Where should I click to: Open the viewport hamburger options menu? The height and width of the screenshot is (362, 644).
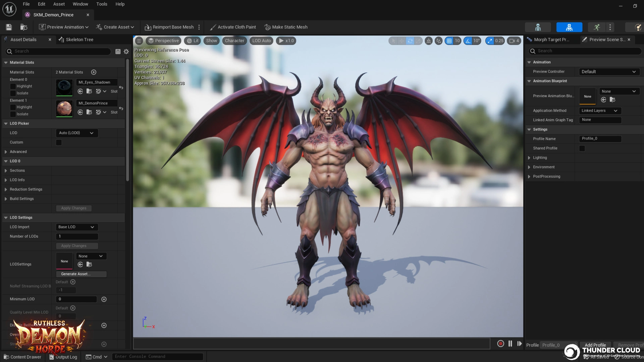point(139,41)
